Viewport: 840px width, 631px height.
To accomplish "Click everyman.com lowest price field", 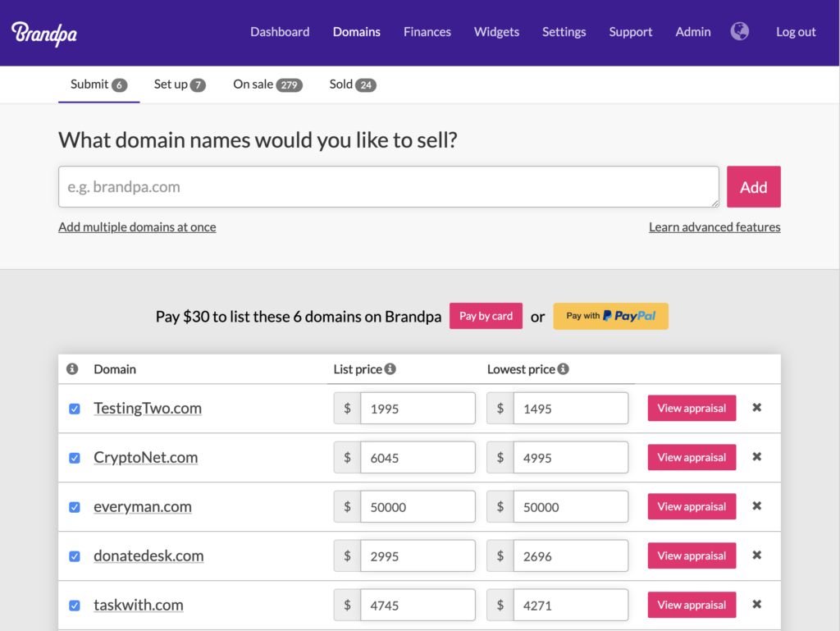I will (571, 507).
